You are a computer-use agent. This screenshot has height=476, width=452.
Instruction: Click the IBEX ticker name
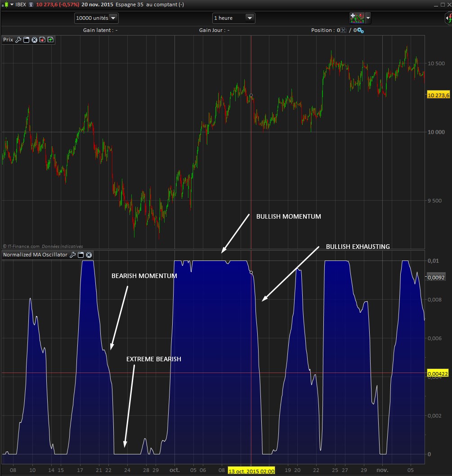[21, 4]
